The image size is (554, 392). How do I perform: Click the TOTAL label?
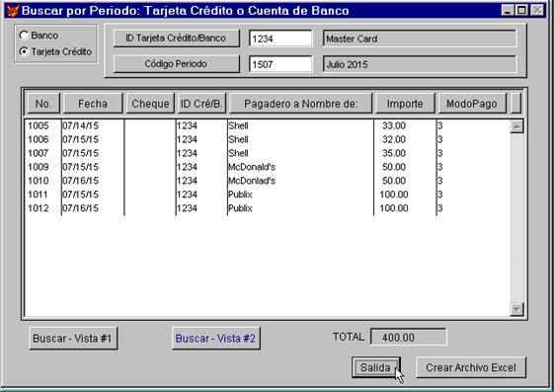pos(349,337)
